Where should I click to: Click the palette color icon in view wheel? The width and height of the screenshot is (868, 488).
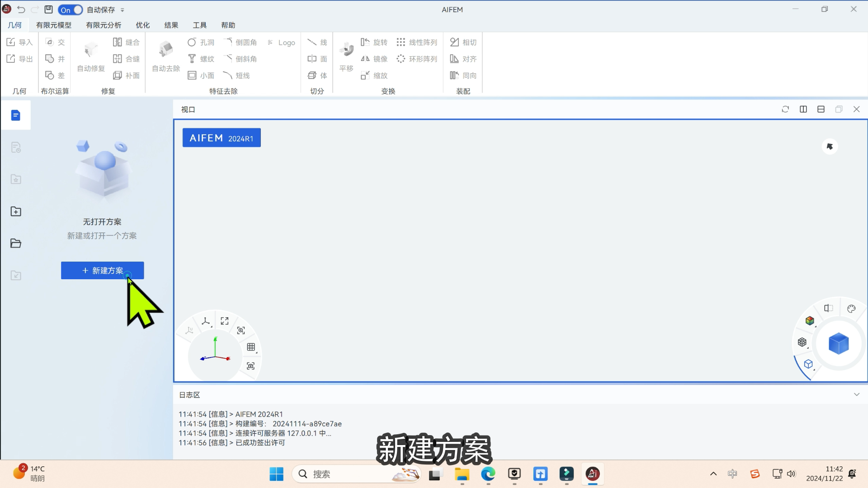tap(851, 309)
